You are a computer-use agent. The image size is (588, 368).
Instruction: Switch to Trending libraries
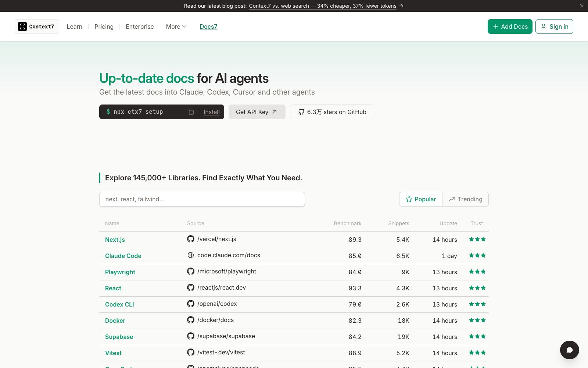466,199
